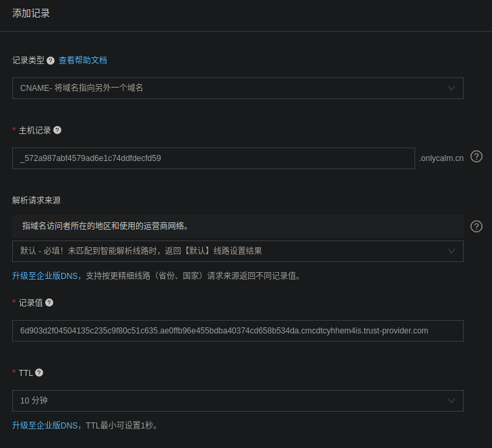
Task: Click the 指域名访问者所在的地区 description text
Action: pos(106,226)
